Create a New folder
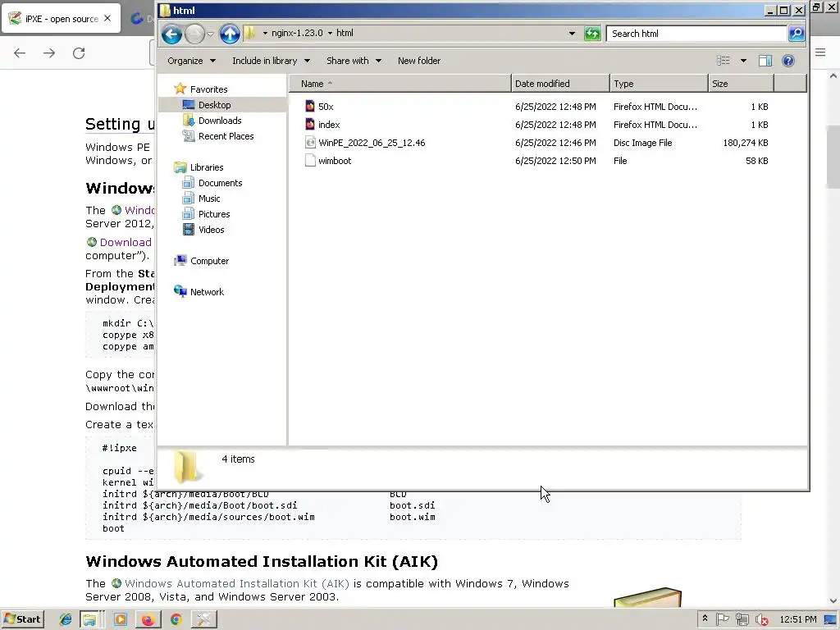The width and height of the screenshot is (840, 630). [x=419, y=61]
